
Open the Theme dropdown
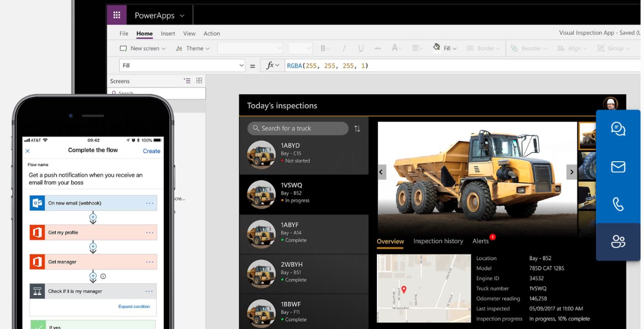pyautogui.click(x=193, y=48)
